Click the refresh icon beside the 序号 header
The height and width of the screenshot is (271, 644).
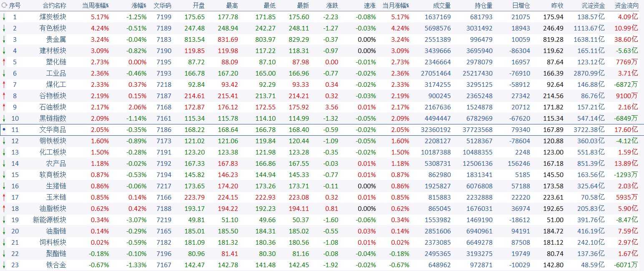tap(4, 5)
